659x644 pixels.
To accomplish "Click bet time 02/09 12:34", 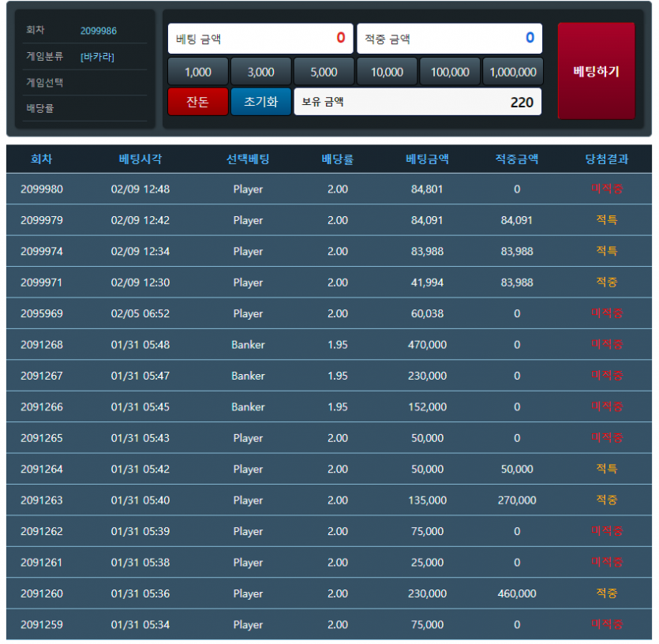I will 140,252.
